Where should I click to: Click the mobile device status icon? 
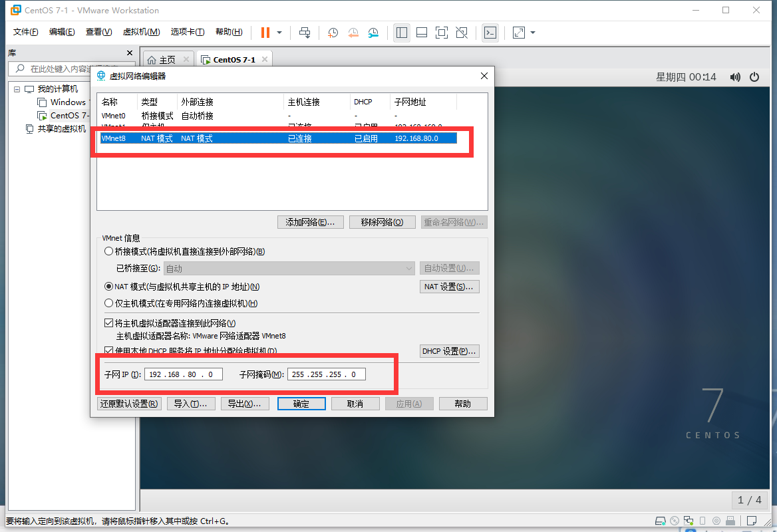pyautogui.click(x=702, y=521)
